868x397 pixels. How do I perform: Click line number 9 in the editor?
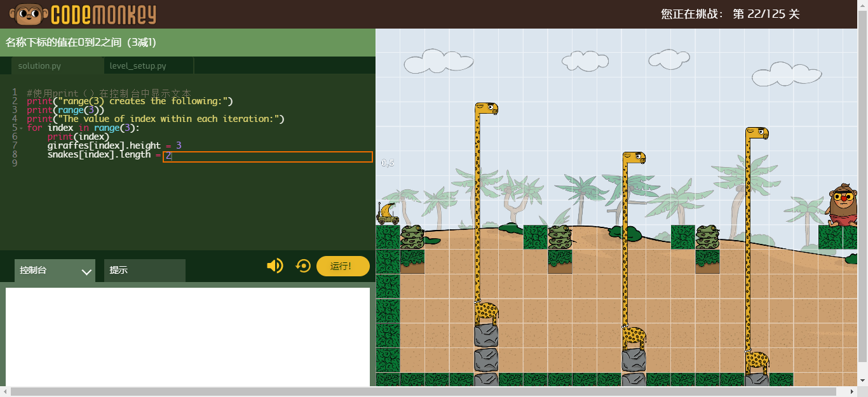pyautogui.click(x=14, y=163)
